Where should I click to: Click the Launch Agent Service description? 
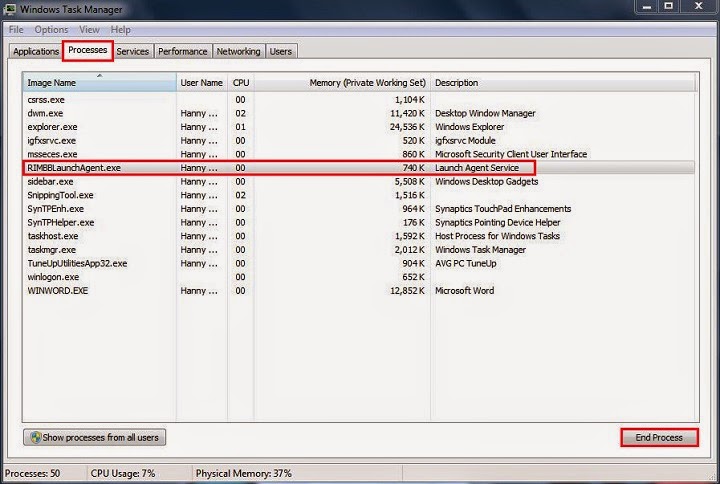click(477, 168)
